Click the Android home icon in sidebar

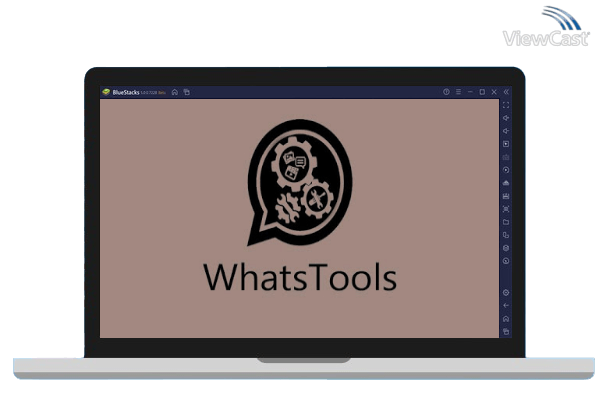coord(506,319)
